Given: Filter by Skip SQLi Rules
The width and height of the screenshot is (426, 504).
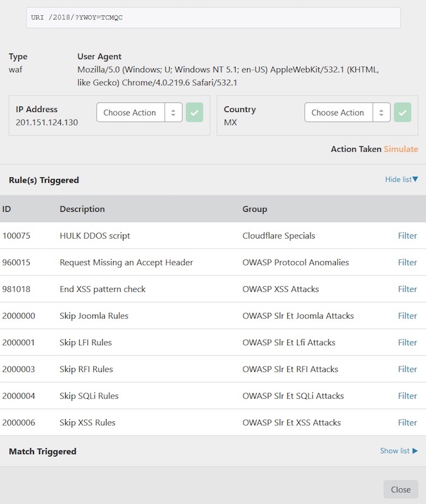Looking at the screenshot, I should click(x=407, y=396).
